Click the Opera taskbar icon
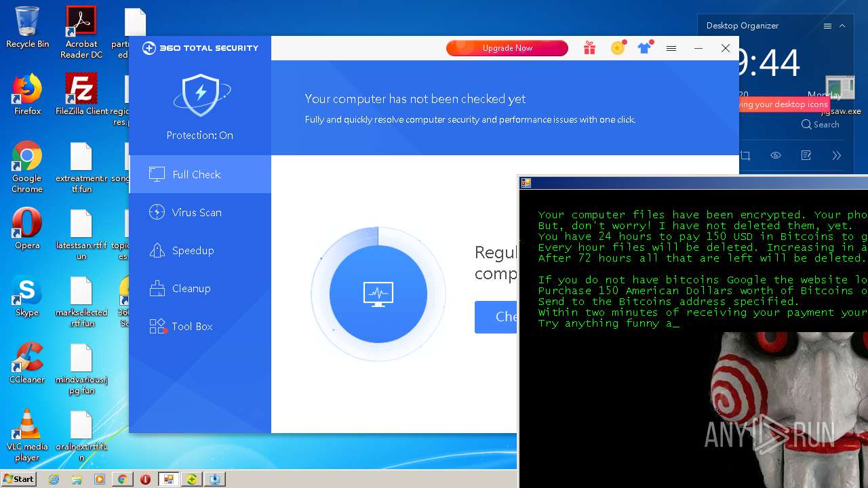868x488 pixels. tap(145, 479)
